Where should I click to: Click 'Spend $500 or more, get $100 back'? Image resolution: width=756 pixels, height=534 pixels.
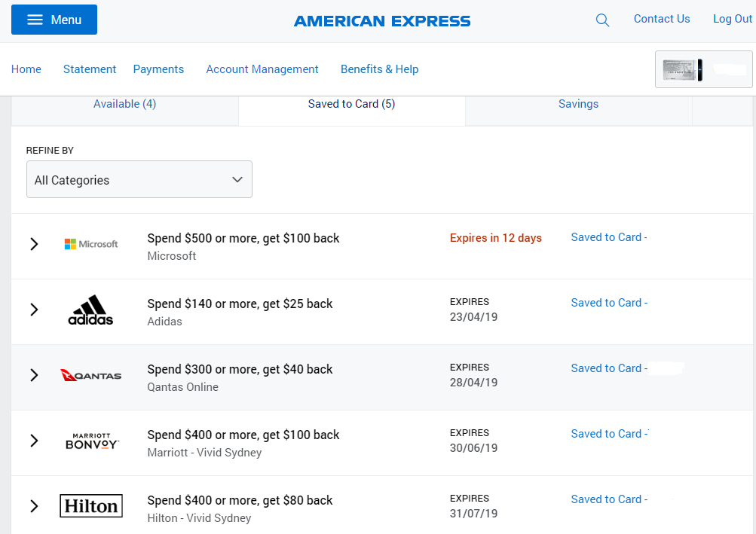[243, 239]
